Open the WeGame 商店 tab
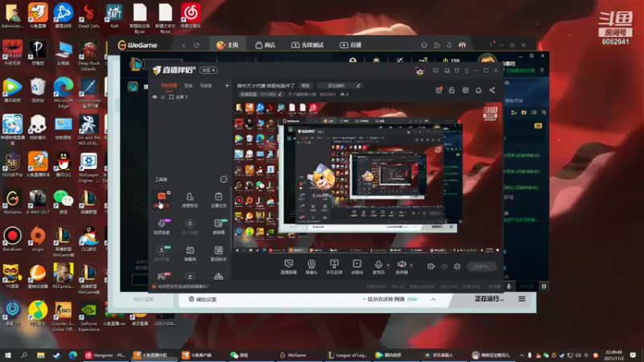This screenshot has width=644, height=362. pyautogui.click(x=265, y=45)
